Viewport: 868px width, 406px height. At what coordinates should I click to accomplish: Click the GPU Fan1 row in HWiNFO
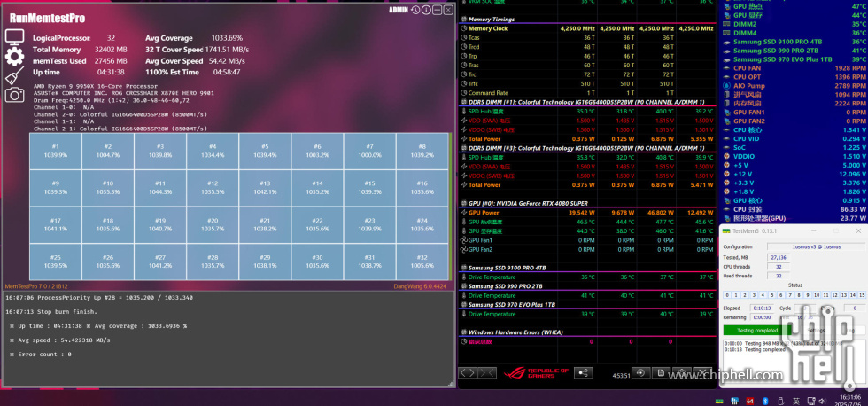point(587,240)
